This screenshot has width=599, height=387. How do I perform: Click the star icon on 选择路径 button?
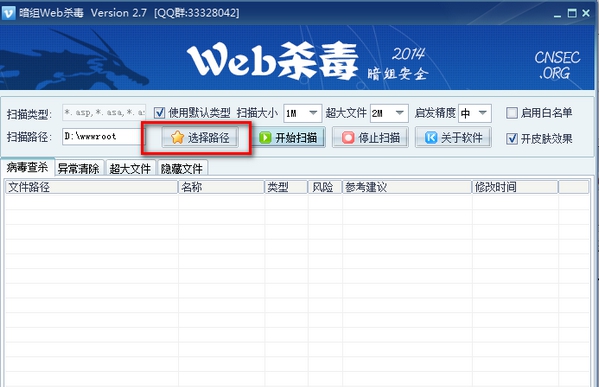click(x=178, y=138)
